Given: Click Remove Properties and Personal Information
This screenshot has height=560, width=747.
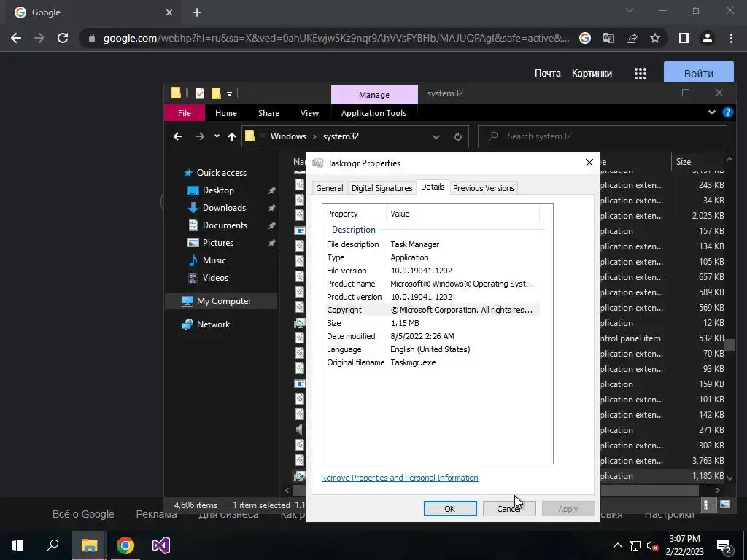Looking at the screenshot, I should [x=399, y=478].
